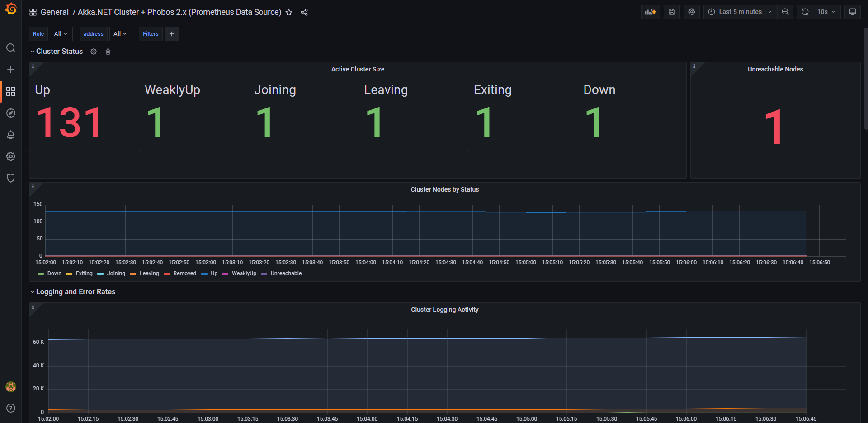The image size is (868, 423).
Task: Show info for Active Cluster Size panel
Action: tap(33, 66)
